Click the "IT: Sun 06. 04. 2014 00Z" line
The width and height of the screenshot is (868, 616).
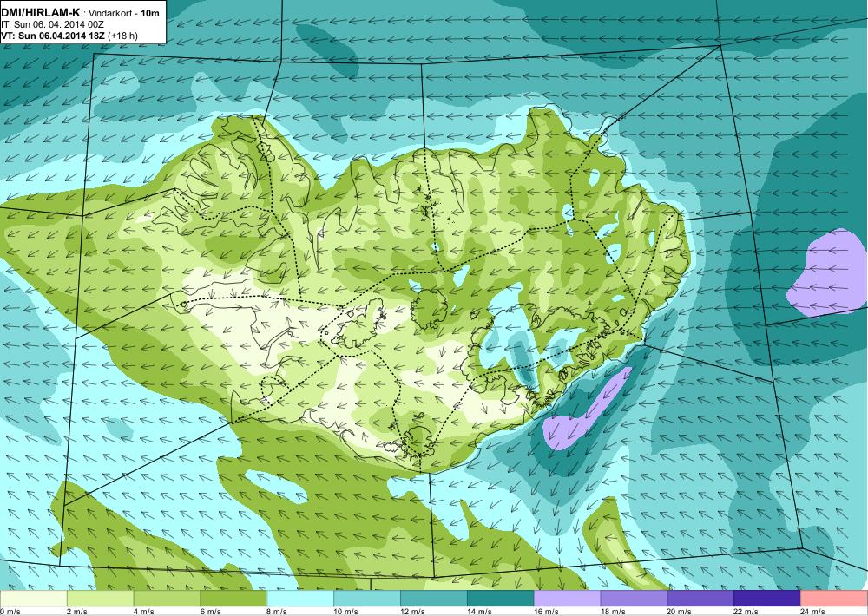click(x=53, y=24)
